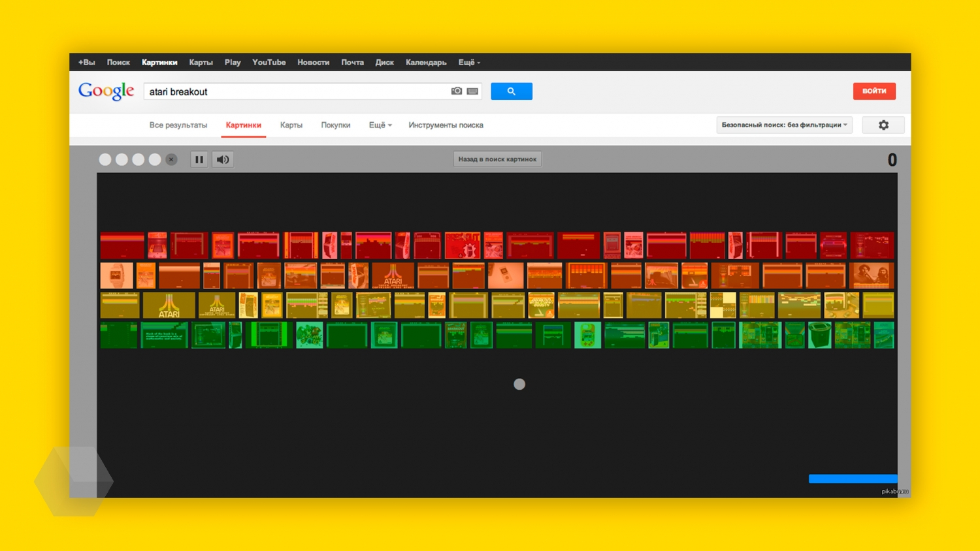Open Карты in black top bar

[x=201, y=63]
